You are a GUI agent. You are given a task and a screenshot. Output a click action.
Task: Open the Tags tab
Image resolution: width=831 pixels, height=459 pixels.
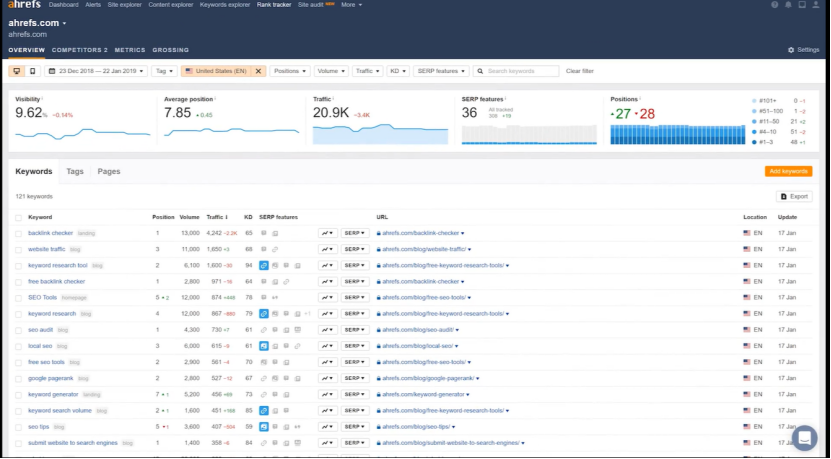[x=75, y=171]
